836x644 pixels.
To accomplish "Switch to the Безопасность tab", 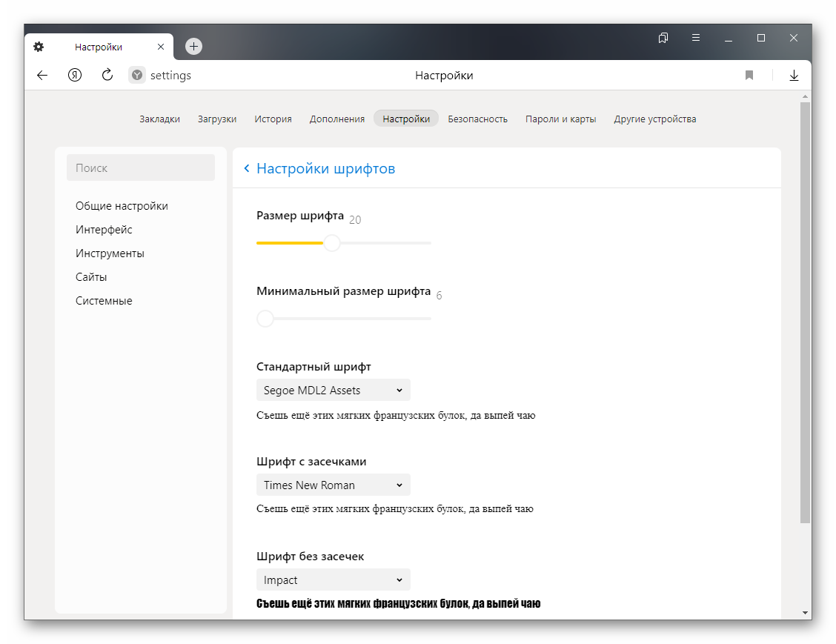I will coord(477,119).
